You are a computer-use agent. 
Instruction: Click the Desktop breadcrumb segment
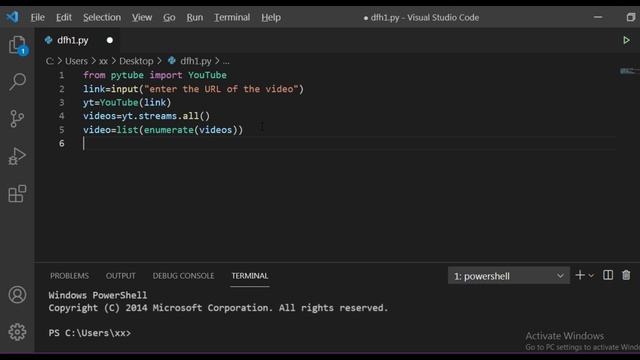click(x=136, y=61)
